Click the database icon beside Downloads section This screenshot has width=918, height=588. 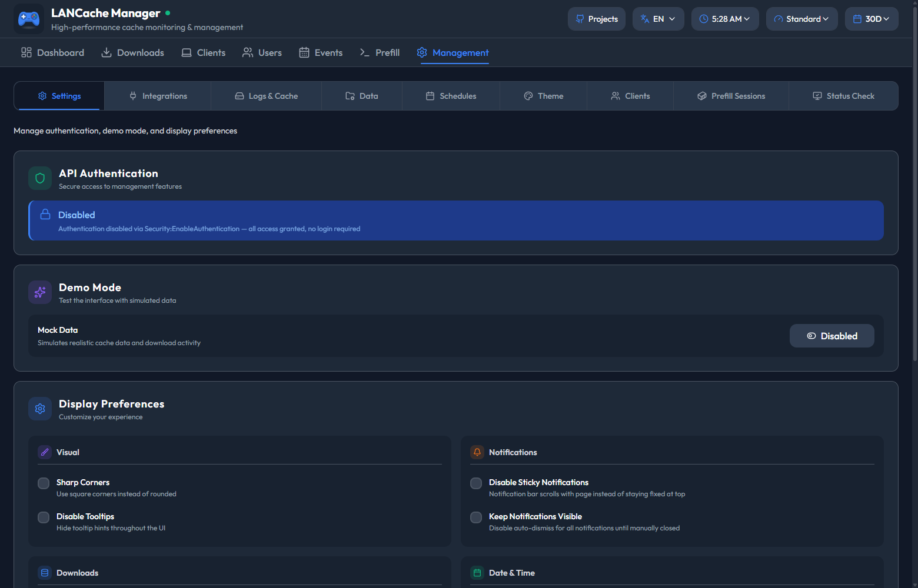tap(45, 573)
